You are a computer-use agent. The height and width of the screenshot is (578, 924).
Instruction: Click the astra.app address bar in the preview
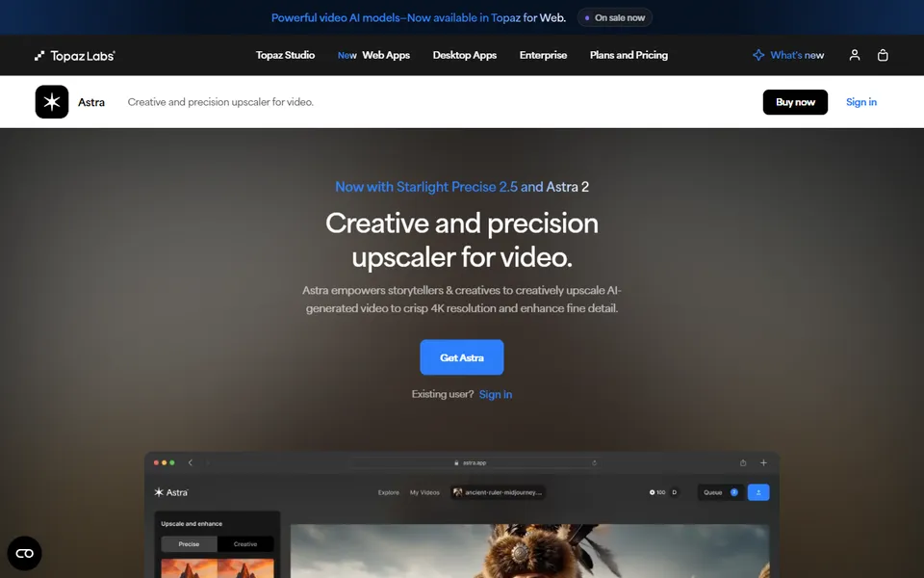(x=474, y=463)
